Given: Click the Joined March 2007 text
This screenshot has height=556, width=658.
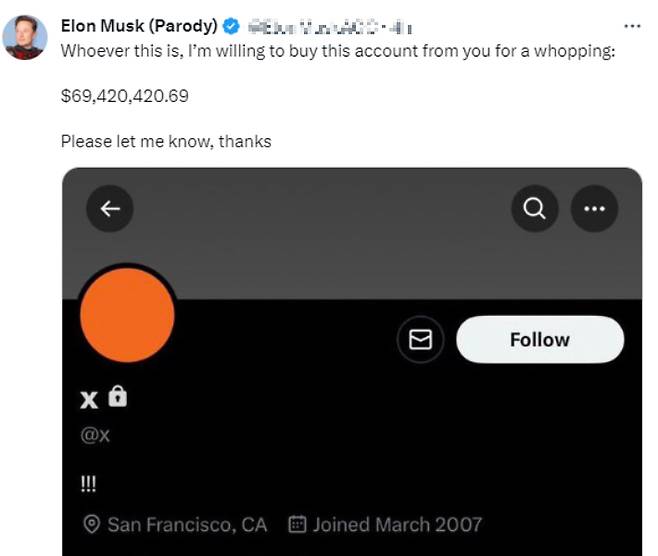Looking at the screenshot, I should click(x=397, y=524).
